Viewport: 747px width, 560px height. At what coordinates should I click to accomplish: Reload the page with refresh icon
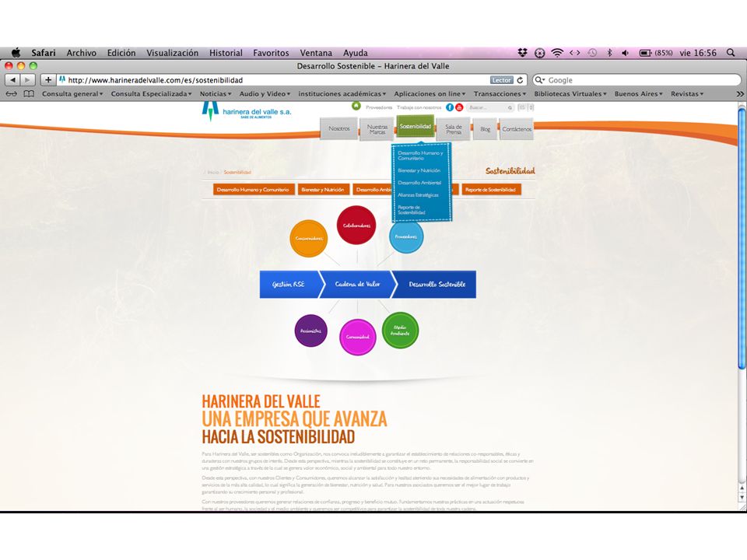point(521,80)
